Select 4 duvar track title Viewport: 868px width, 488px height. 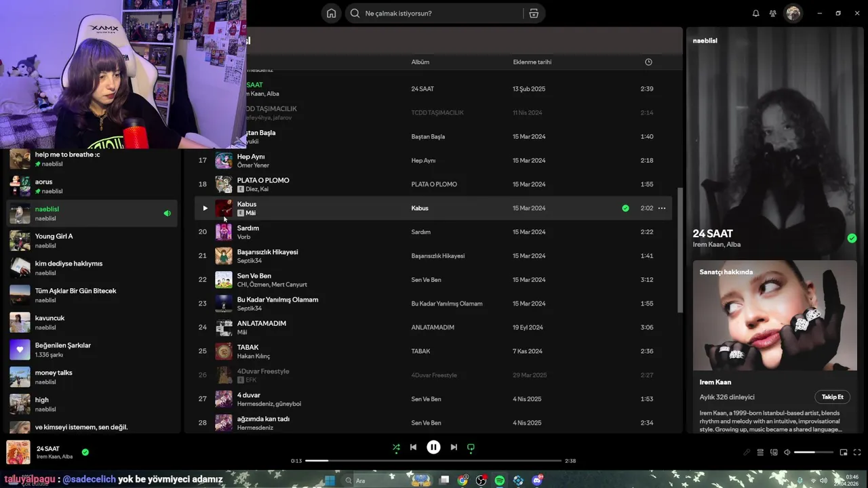point(249,395)
